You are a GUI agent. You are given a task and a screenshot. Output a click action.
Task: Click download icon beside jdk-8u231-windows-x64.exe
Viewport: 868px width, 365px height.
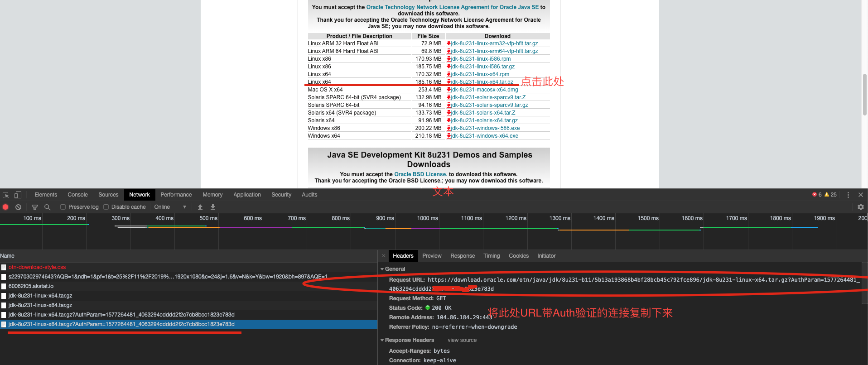click(448, 136)
